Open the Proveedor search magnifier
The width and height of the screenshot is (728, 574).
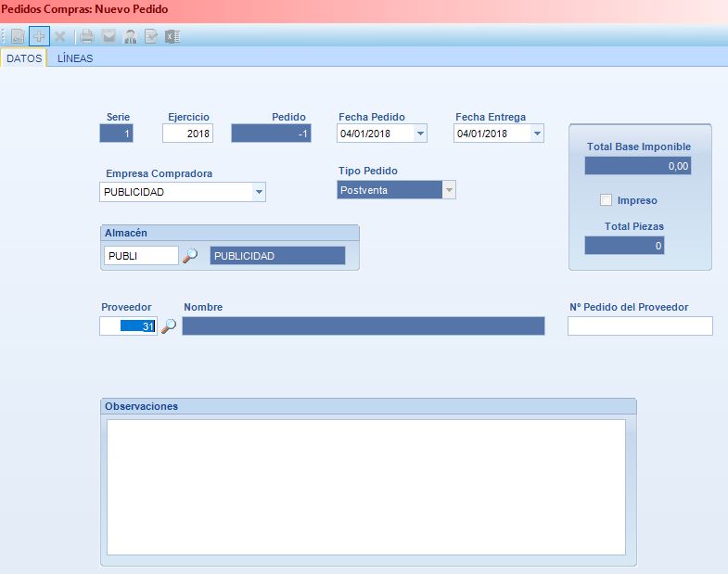coord(169,326)
